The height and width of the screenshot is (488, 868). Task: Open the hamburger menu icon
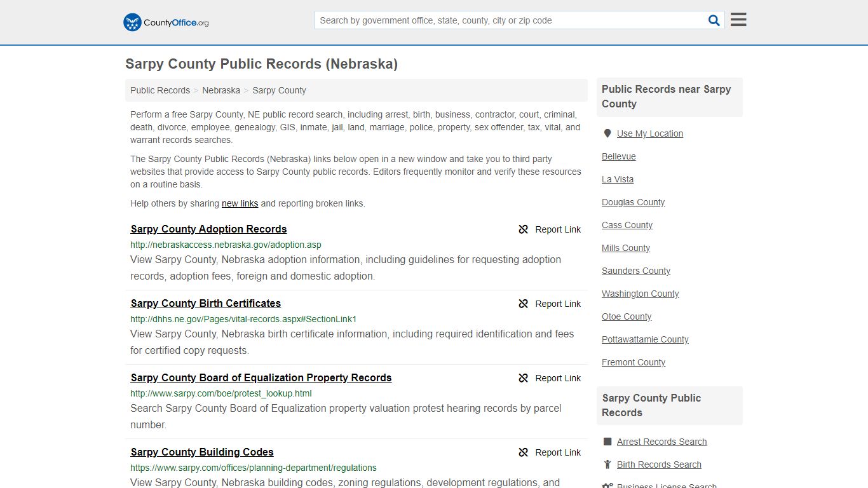(x=738, y=20)
